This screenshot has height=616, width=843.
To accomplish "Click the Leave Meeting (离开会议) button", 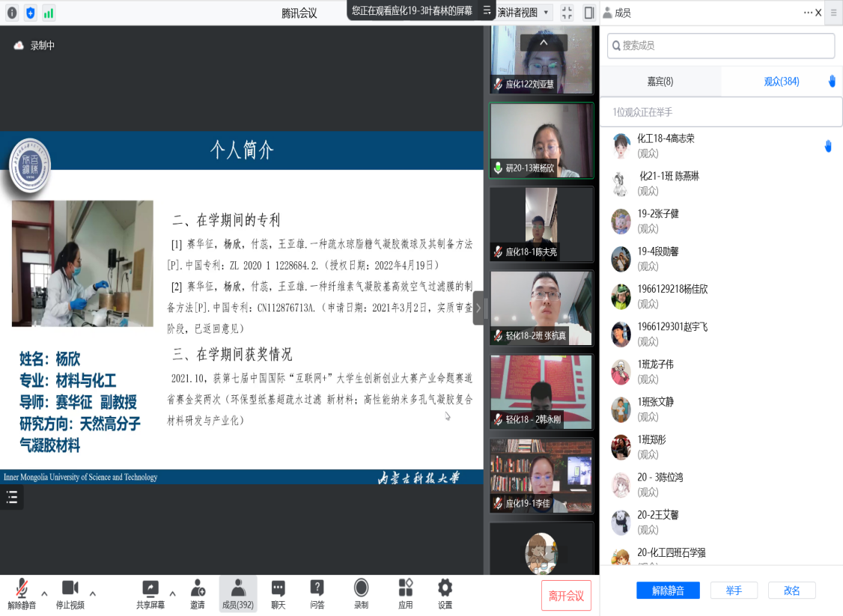I will click(x=565, y=596).
